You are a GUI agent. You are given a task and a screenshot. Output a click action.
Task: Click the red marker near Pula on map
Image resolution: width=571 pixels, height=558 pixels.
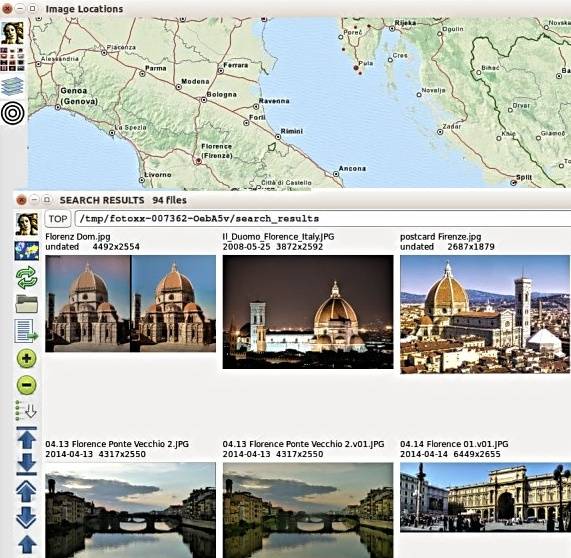click(x=356, y=68)
